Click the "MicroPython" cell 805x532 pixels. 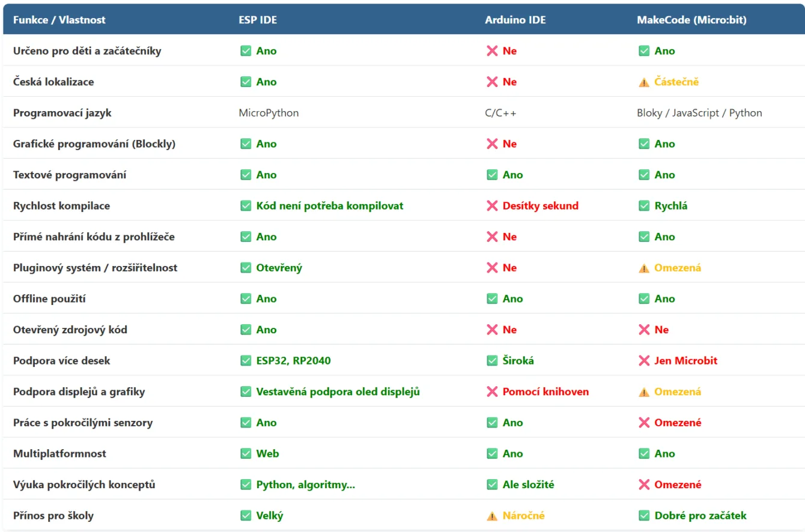tap(269, 113)
